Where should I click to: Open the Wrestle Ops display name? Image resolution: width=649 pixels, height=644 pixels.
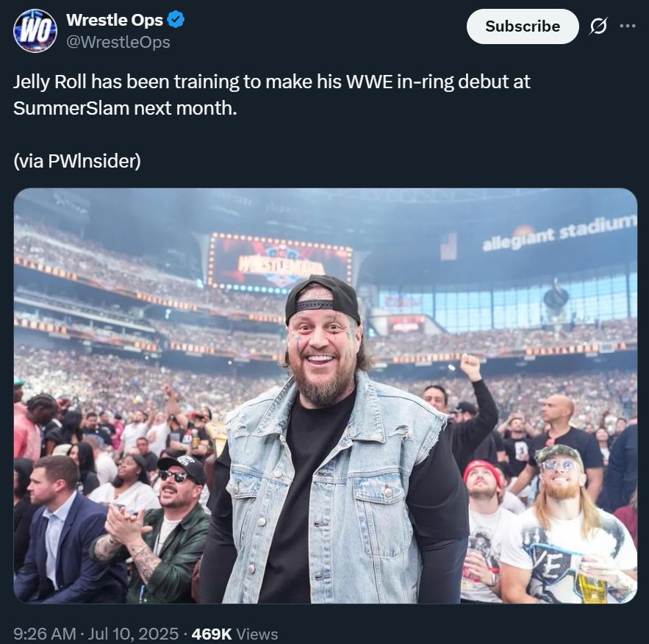pos(115,20)
